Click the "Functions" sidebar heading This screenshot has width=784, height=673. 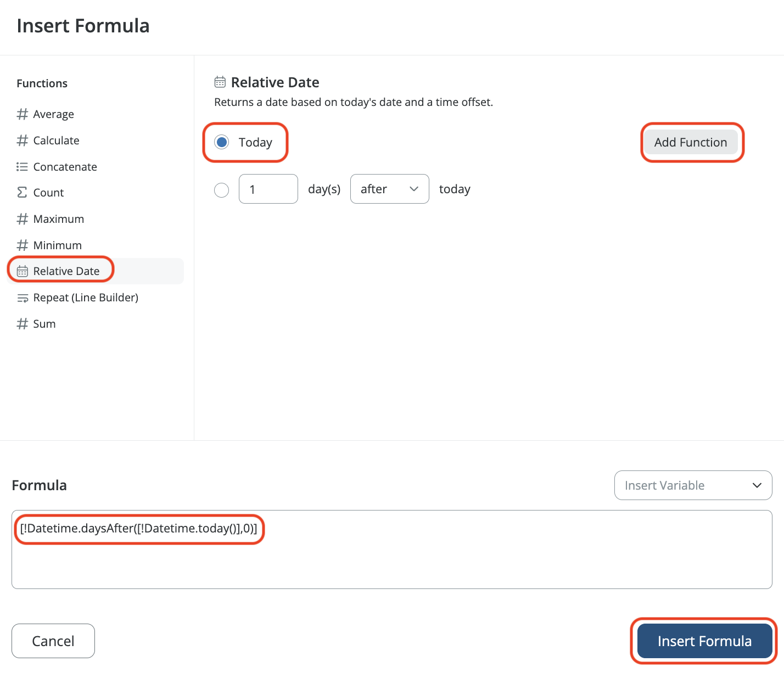(x=42, y=83)
